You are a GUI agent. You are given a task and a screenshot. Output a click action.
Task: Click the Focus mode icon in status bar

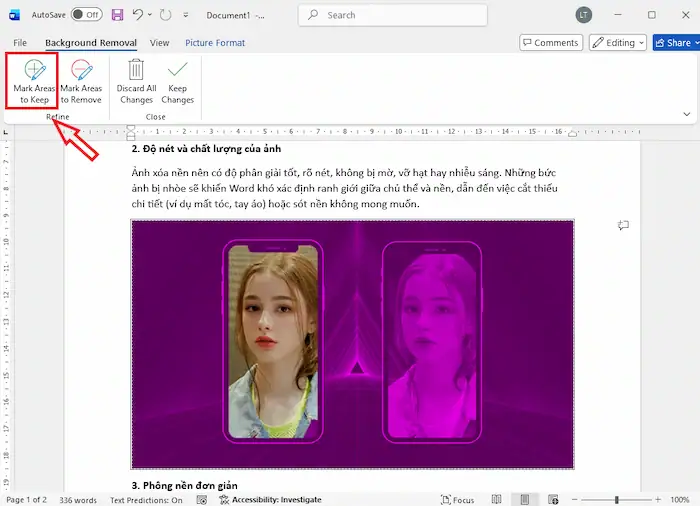446,500
